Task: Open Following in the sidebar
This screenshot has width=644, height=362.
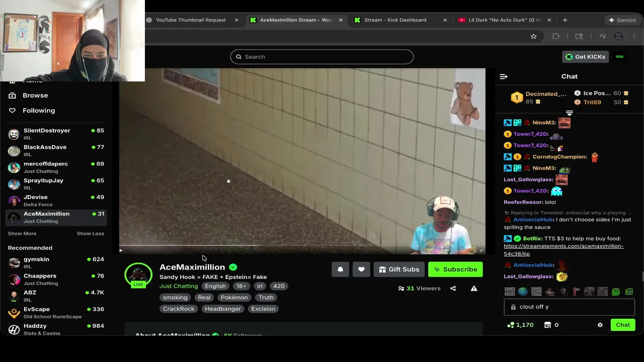Action: point(39,111)
